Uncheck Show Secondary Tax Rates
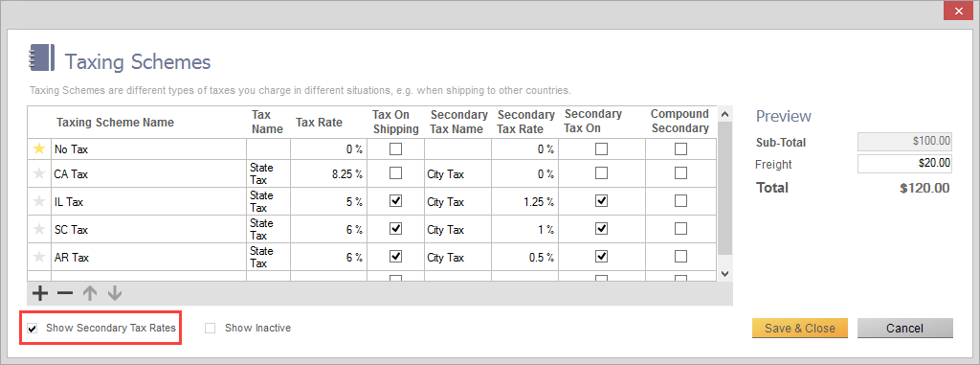Screen dimensions: 980x365 point(33,328)
